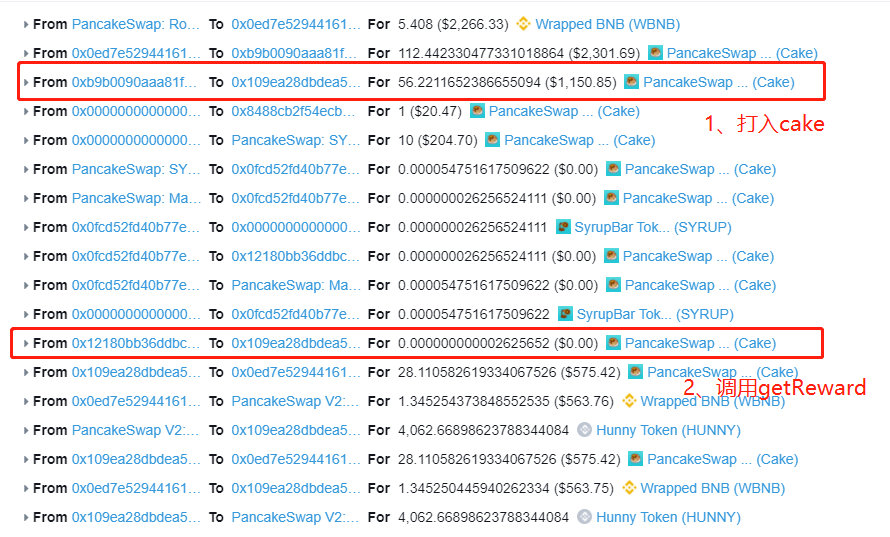Click the Cake icon in the 56.2211652386655094 row
This screenshot has width=890, height=537.
pos(631,82)
